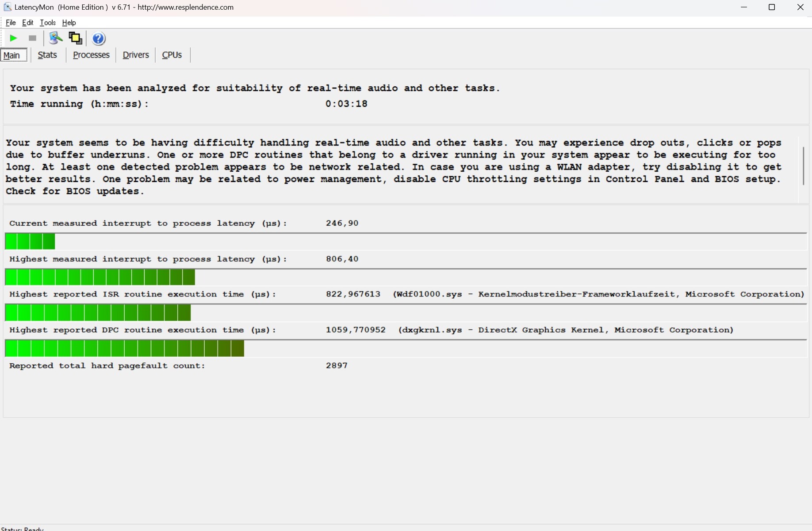Switch to the Stats tab

(47, 55)
